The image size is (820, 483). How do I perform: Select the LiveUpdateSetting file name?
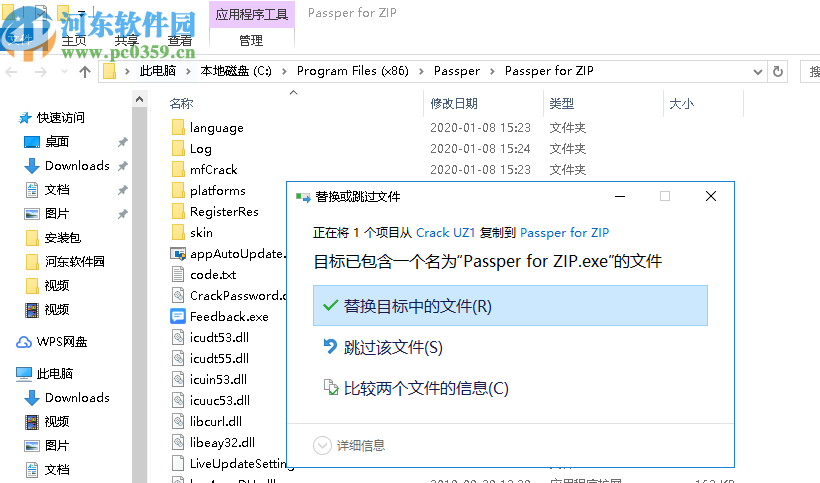pos(238,463)
